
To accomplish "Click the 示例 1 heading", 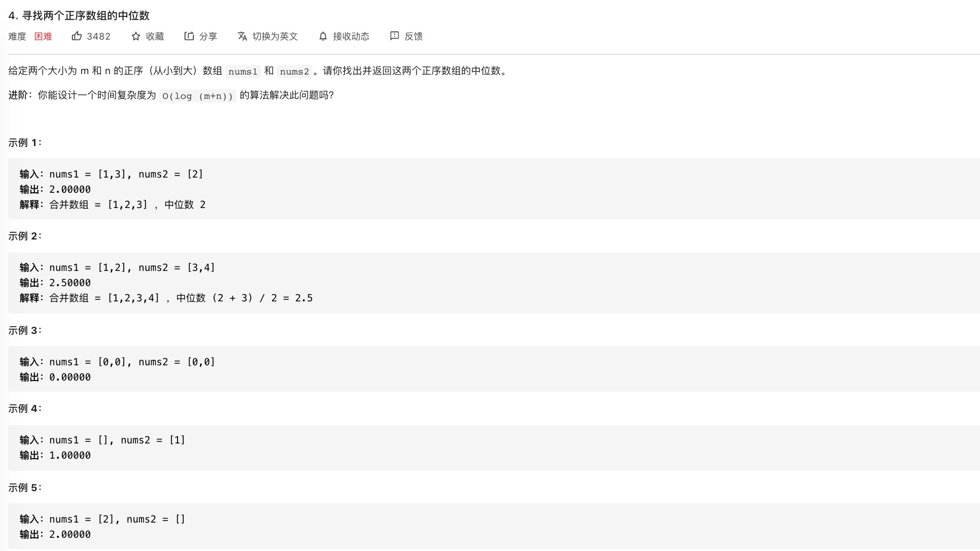I will point(25,143).
